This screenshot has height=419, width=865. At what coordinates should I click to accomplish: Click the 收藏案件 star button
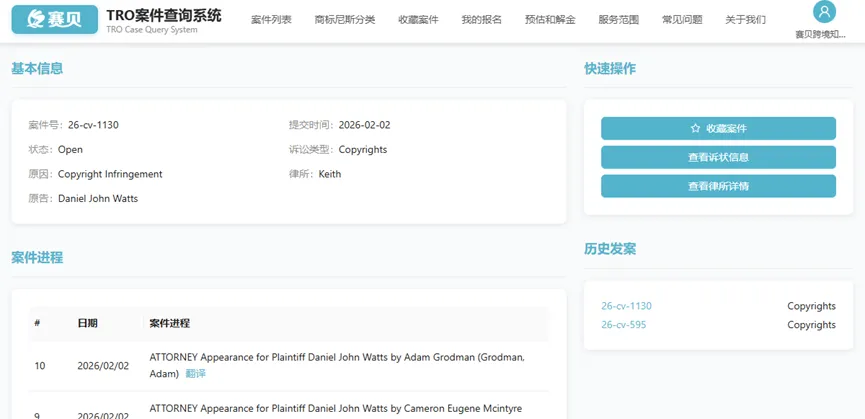click(718, 128)
